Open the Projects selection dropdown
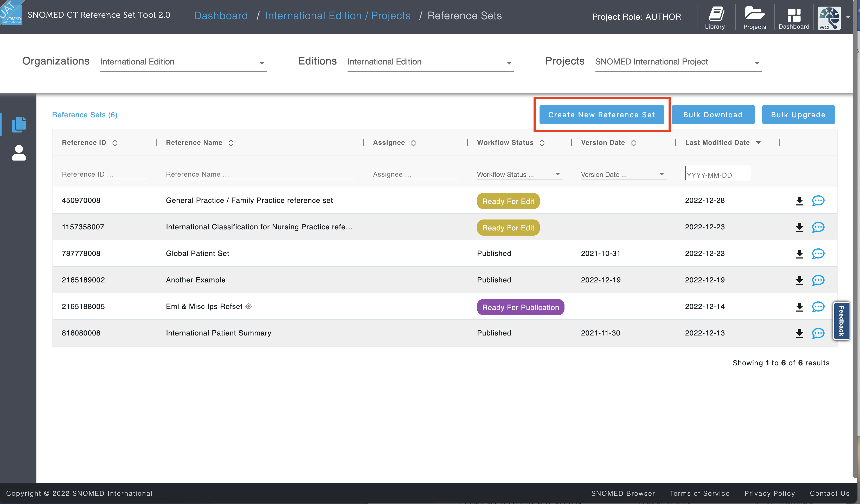This screenshot has width=860, height=504. (x=678, y=62)
